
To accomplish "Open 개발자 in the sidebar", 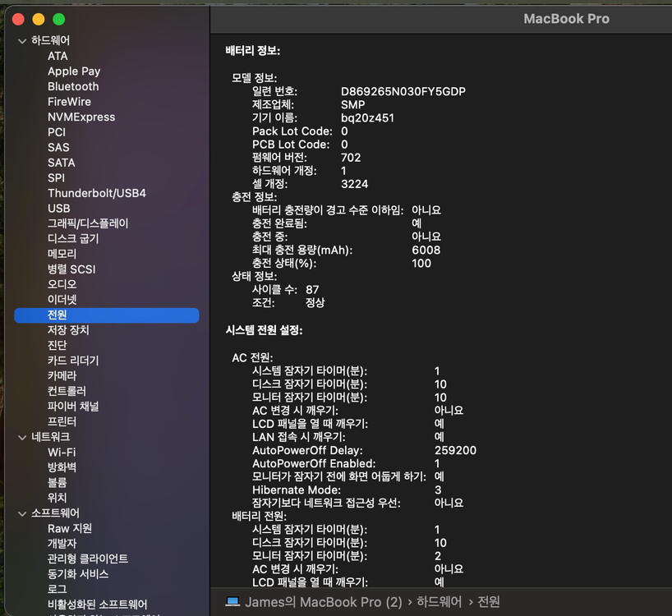I will coord(62,544).
